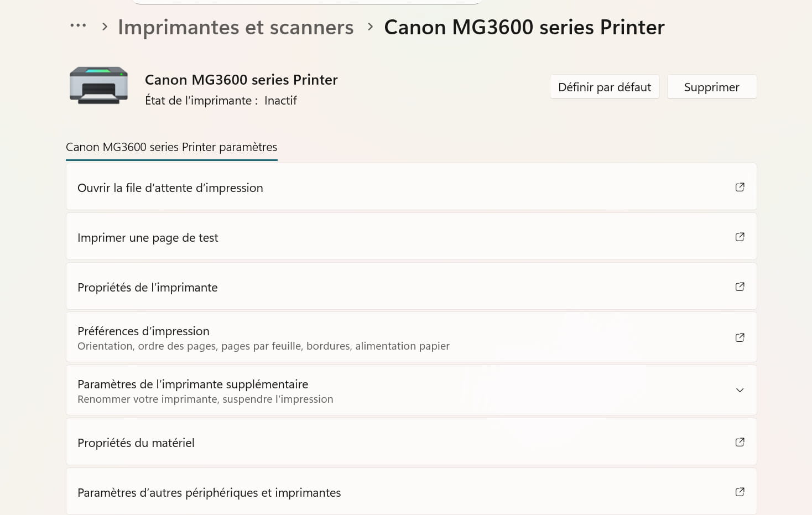812x515 pixels.
Task: Open the breadcrumb ellipsis menu
Action: click(x=78, y=25)
